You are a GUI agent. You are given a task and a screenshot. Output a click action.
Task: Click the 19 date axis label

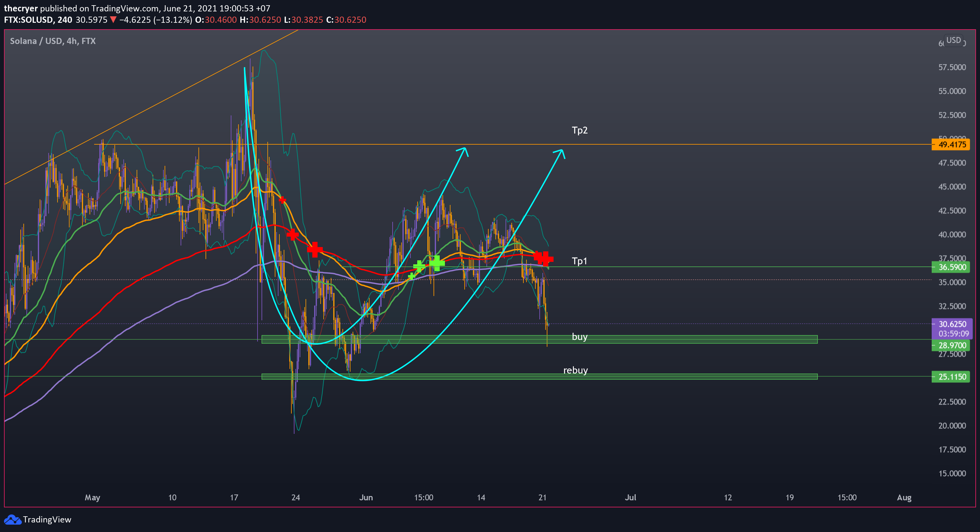click(x=790, y=498)
